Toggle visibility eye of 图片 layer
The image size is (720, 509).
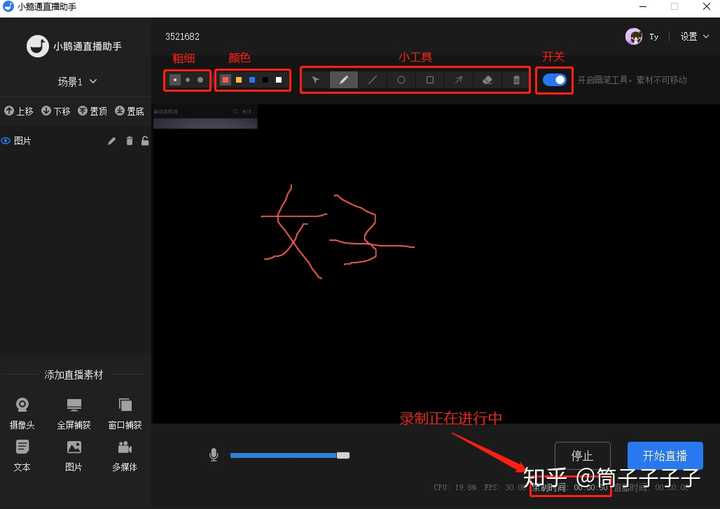(6, 141)
